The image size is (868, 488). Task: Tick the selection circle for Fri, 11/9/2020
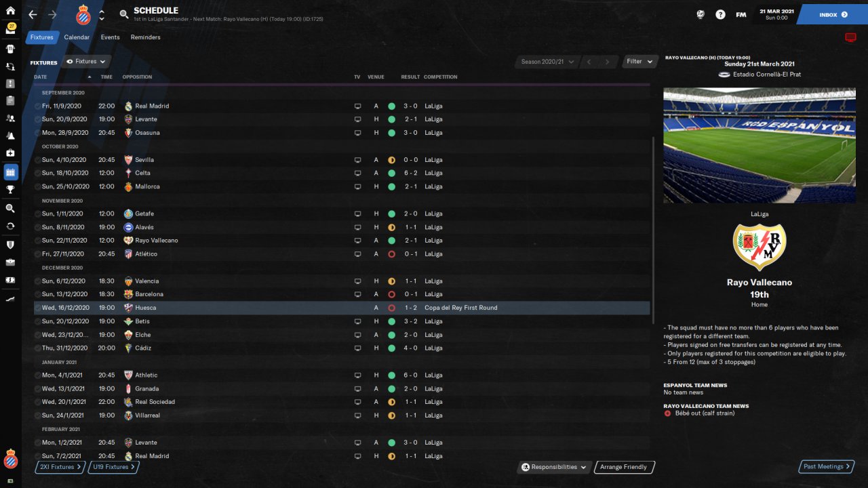coord(37,106)
